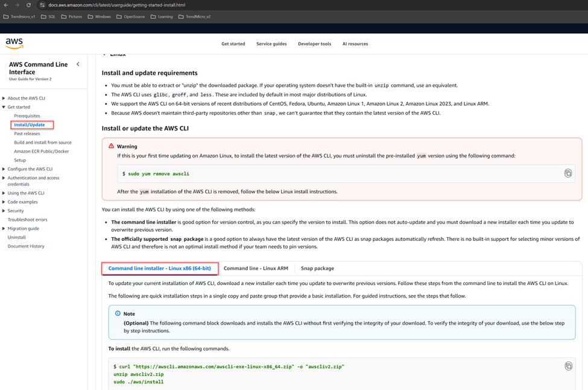Image resolution: width=588 pixels, height=390 pixels.
Task: Click the Install or update the AWS CLI heading
Action: [x=145, y=129]
